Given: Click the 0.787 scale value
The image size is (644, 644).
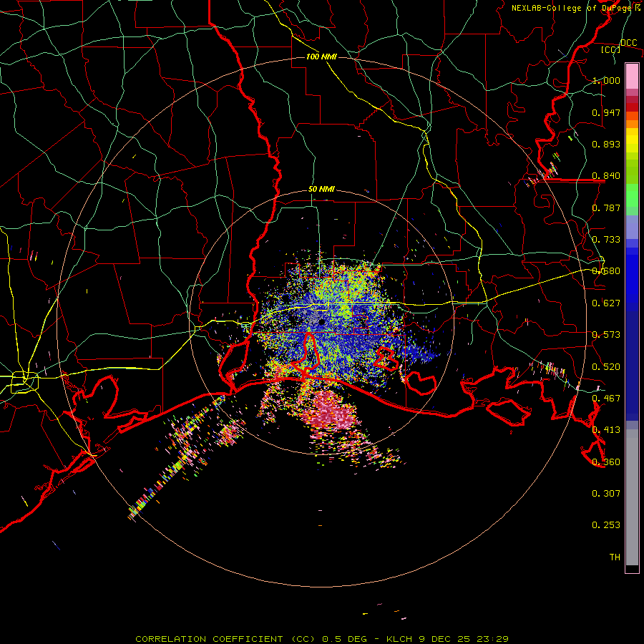Looking at the screenshot, I should click(x=606, y=208).
